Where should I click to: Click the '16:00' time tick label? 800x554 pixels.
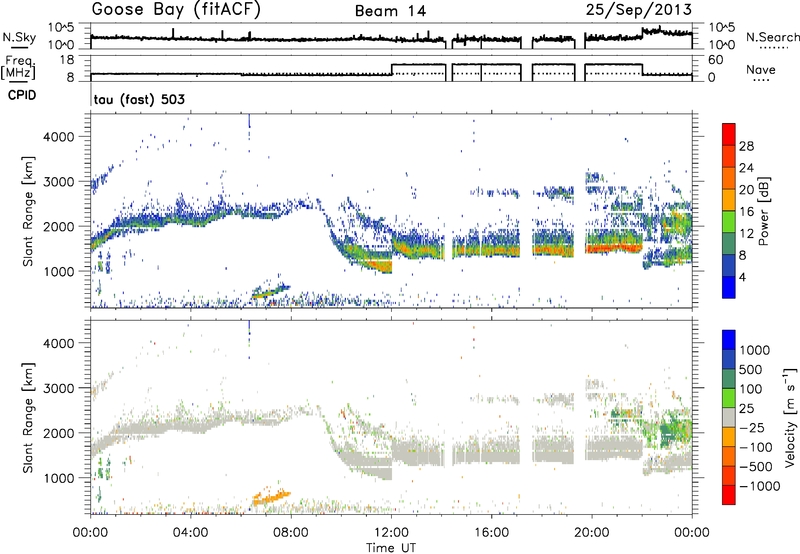[491, 533]
